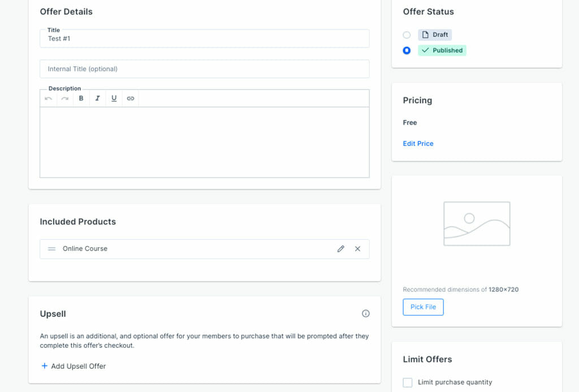Click the Draft badge label

[x=435, y=35]
